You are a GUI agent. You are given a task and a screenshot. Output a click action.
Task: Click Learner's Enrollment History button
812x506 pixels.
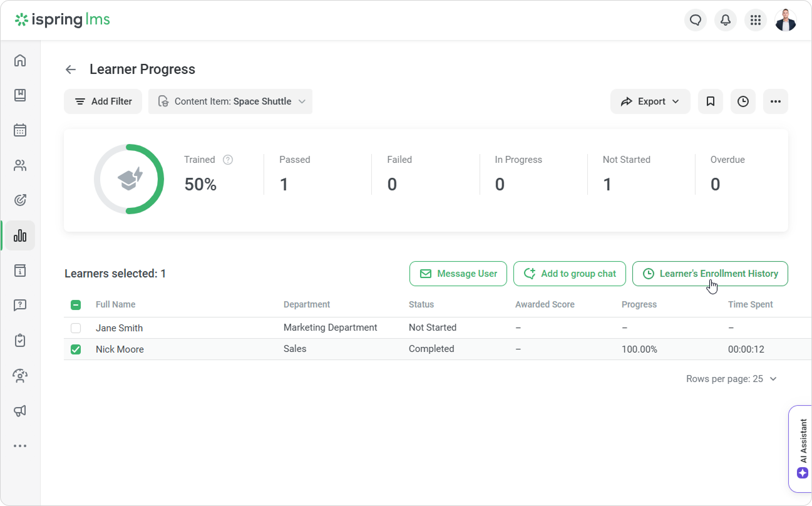[710, 274]
